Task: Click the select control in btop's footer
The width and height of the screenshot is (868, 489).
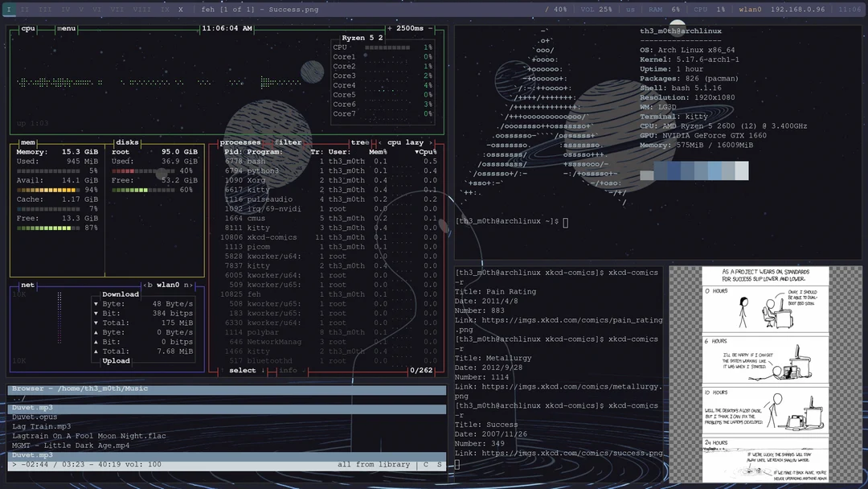Action: [x=243, y=371]
